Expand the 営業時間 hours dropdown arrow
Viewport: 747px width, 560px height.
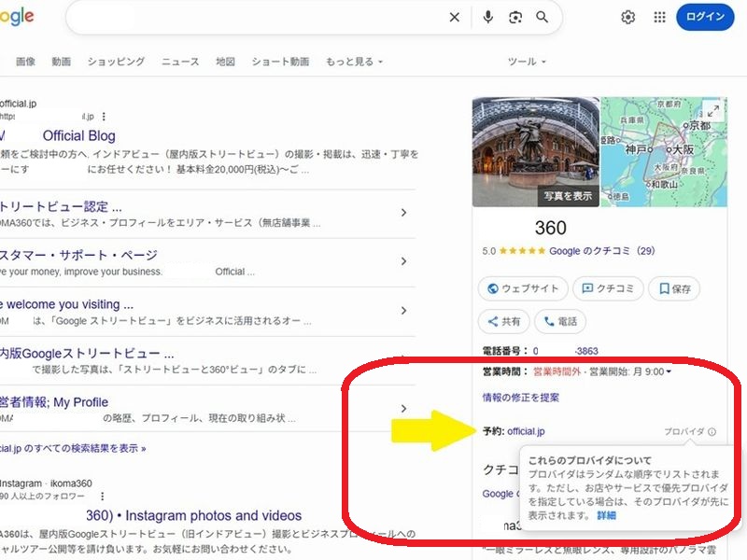point(669,371)
